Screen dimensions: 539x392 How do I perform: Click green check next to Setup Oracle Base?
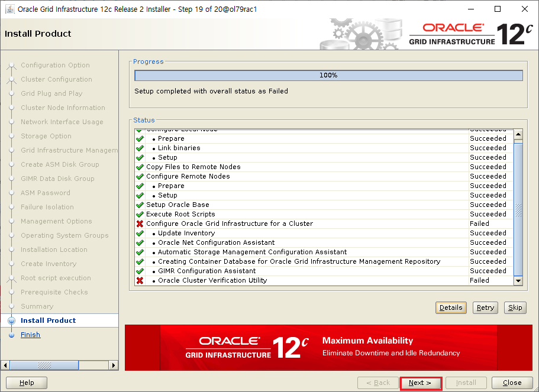coord(140,205)
